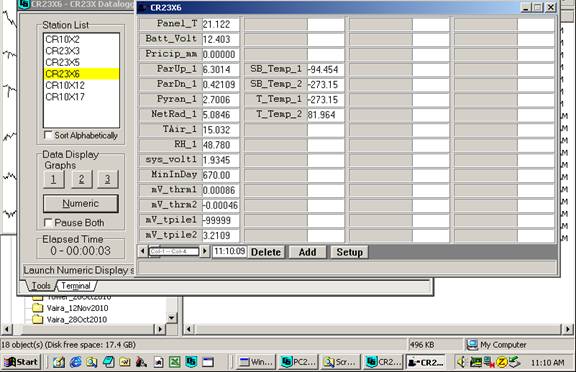Launch Internet Explorer from quick launch

click(75, 362)
